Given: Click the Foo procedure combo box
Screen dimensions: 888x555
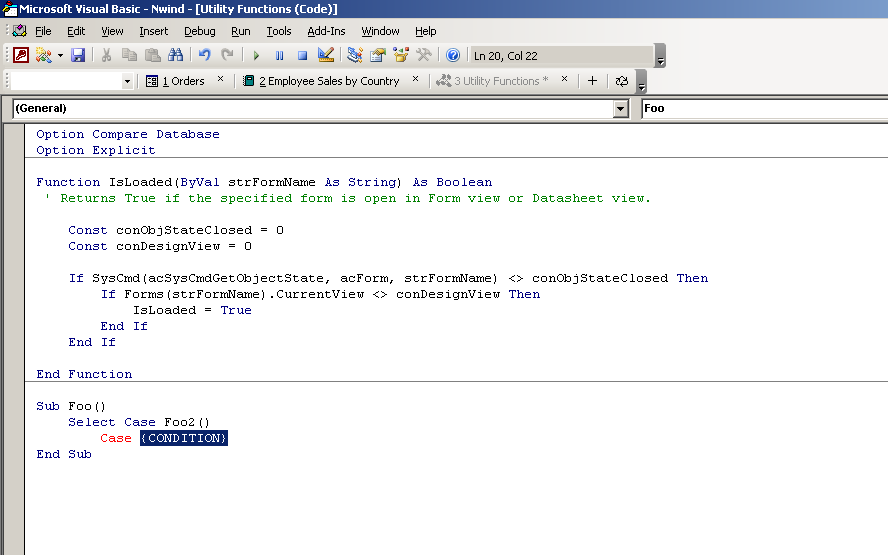Looking at the screenshot, I should (x=765, y=108).
